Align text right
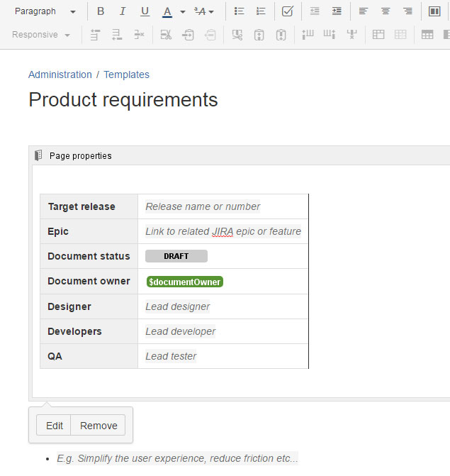Viewport: 450px width, 476px height. pyautogui.click(x=407, y=11)
